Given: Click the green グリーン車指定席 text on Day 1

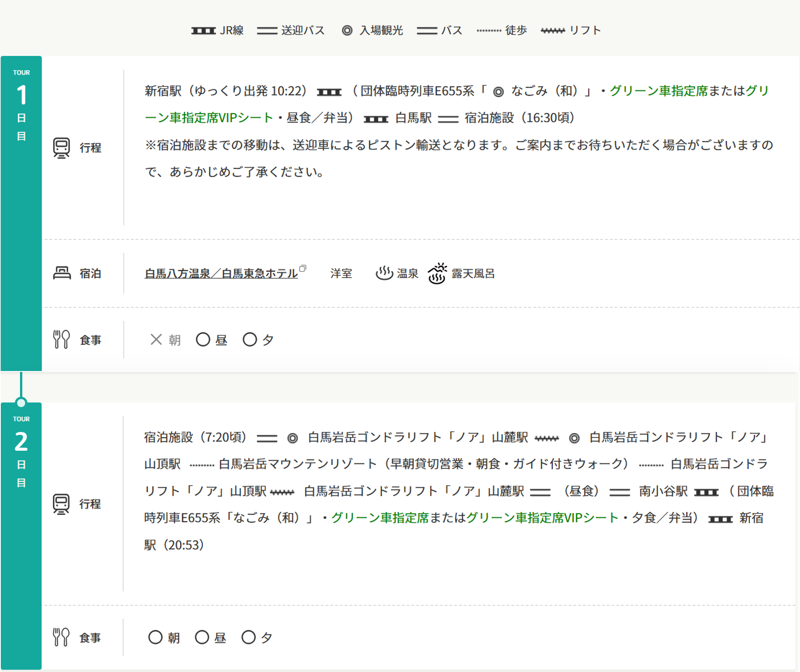Looking at the screenshot, I should click(x=659, y=90).
